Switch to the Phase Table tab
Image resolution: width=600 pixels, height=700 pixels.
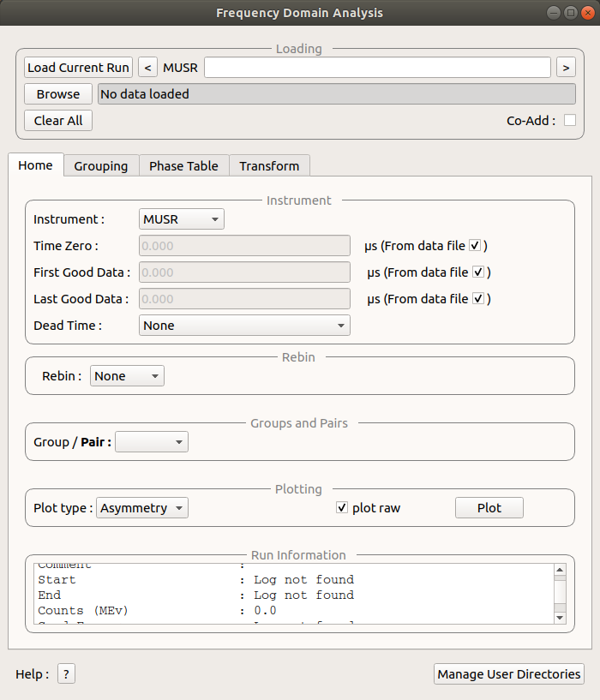coord(183,166)
